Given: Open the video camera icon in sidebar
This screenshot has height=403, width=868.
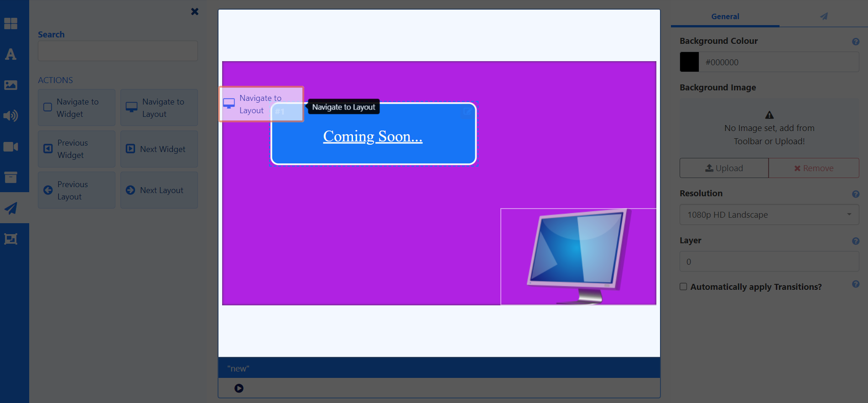Looking at the screenshot, I should pyautogui.click(x=10, y=147).
